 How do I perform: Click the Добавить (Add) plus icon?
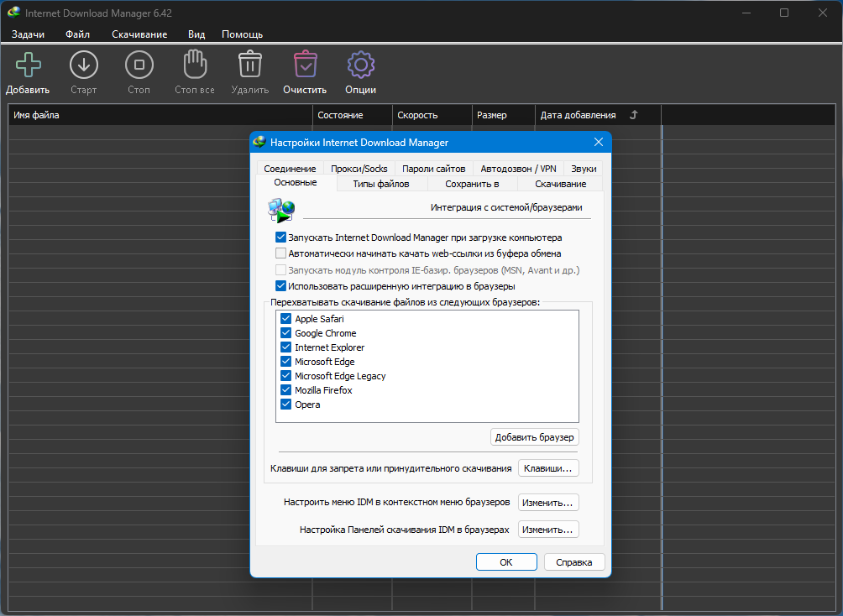(x=28, y=65)
